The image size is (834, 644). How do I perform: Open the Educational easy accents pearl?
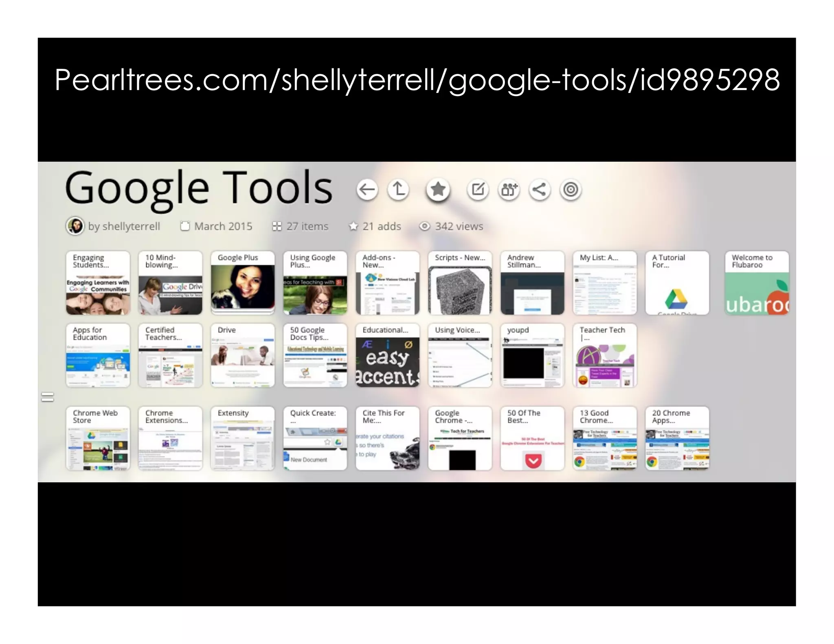(387, 355)
